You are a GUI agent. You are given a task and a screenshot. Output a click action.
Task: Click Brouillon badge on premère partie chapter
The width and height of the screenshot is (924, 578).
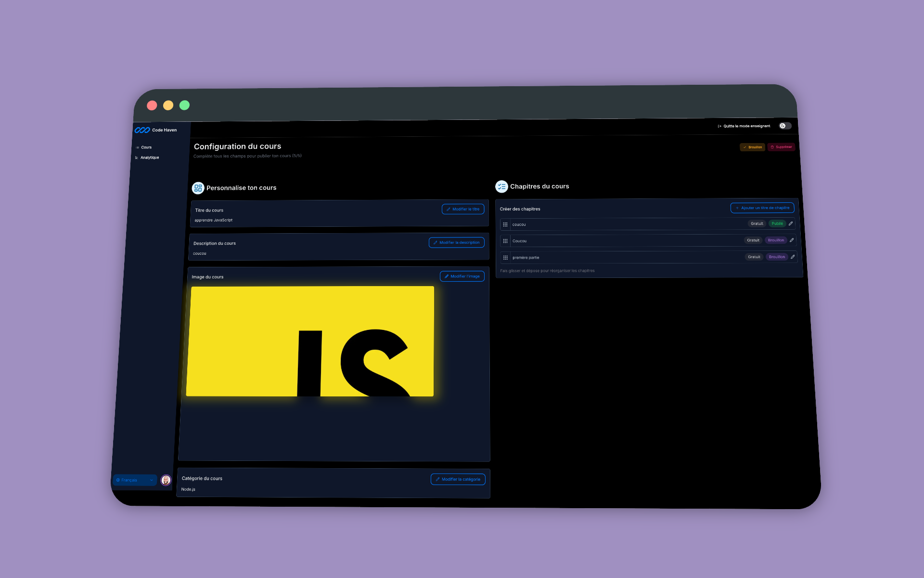coord(777,257)
